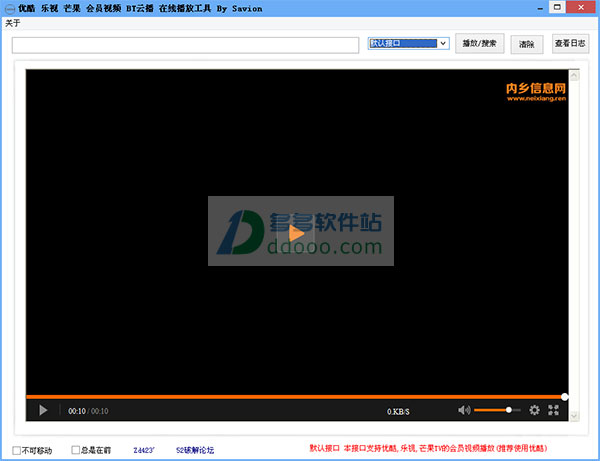Viewport: 600px width, 461px height.
Task: Click the orange video progress bar
Action: point(295,397)
